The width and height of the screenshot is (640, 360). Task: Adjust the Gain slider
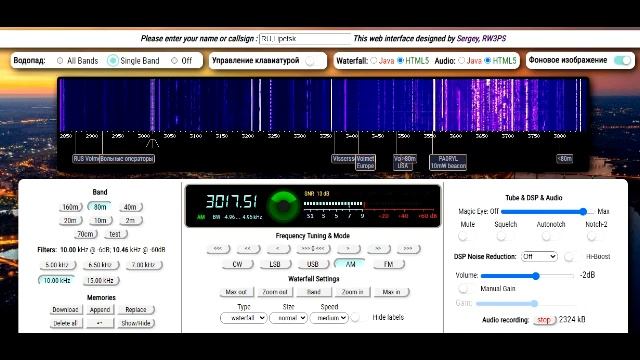pyautogui.click(x=526, y=304)
